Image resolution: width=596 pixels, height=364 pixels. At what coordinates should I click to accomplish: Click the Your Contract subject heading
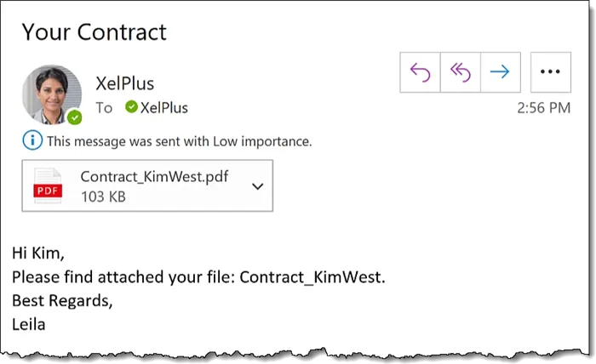[x=94, y=32]
